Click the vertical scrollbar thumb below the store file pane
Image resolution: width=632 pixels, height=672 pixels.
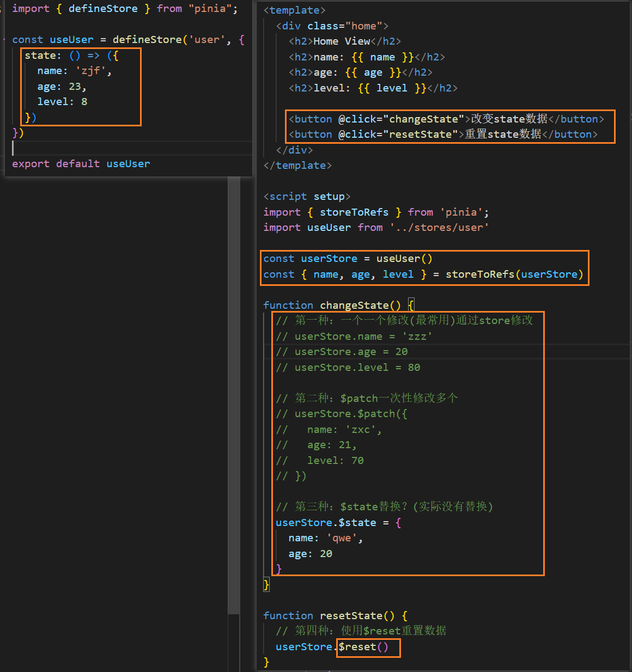[234, 395]
